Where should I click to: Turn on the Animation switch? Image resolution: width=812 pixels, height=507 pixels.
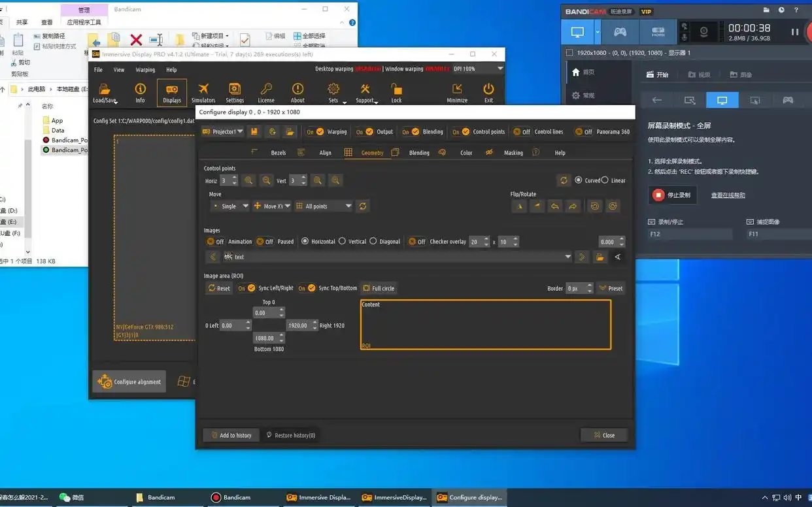[x=215, y=241]
